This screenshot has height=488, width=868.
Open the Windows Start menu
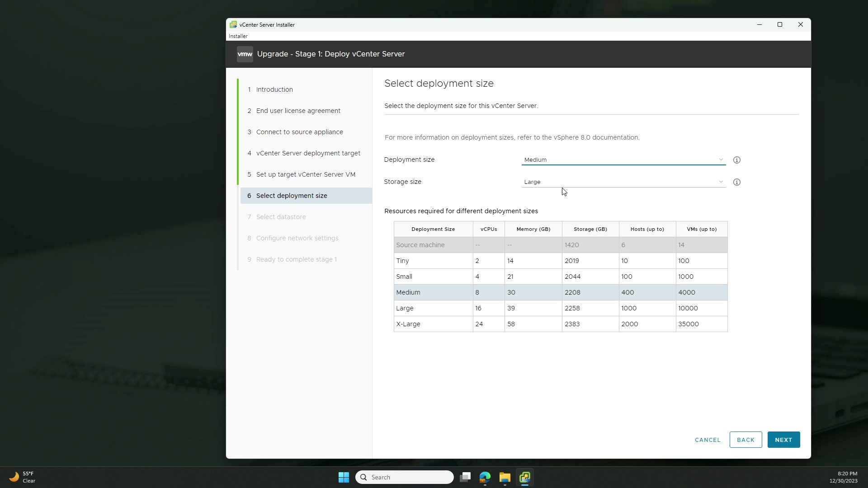point(344,477)
